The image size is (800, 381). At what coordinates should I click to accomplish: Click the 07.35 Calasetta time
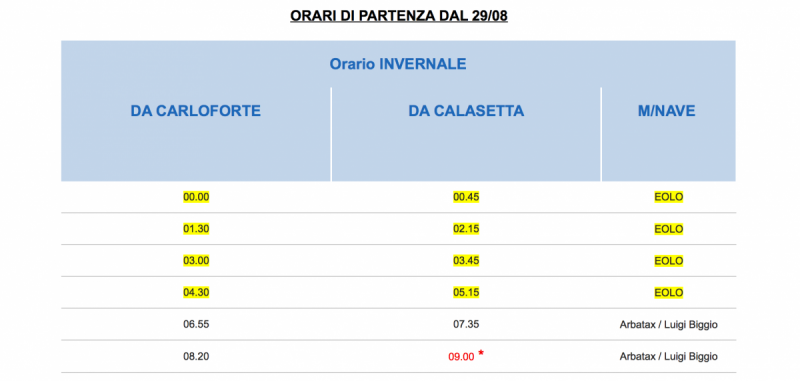[x=466, y=324]
